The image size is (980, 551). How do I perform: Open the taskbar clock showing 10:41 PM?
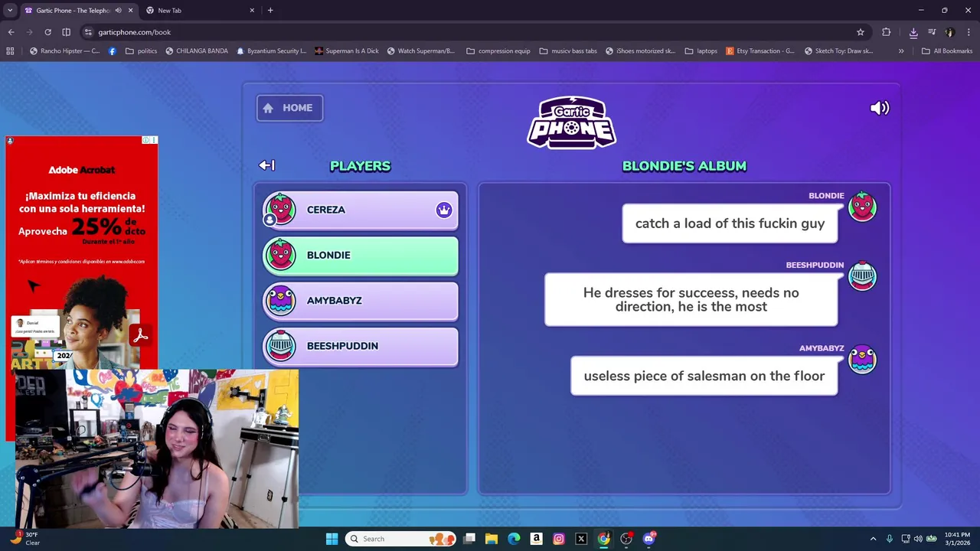point(957,539)
